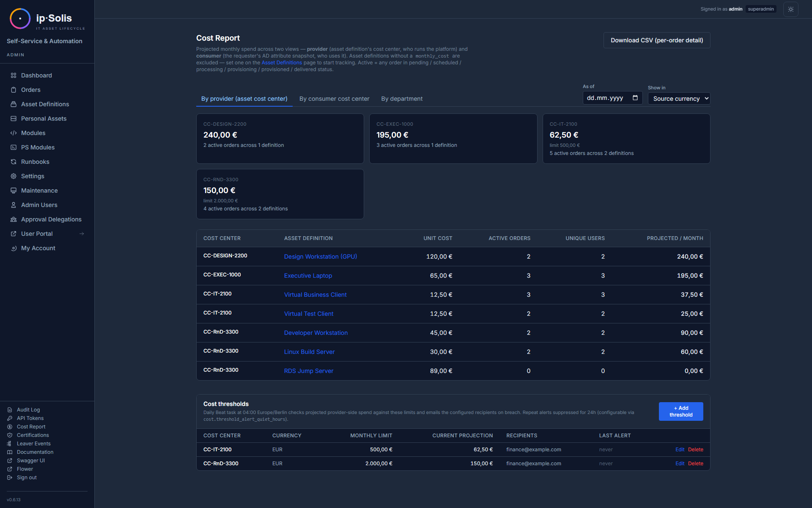812x508 pixels.
Task: Open User Portal via arrow
Action: [x=82, y=234]
